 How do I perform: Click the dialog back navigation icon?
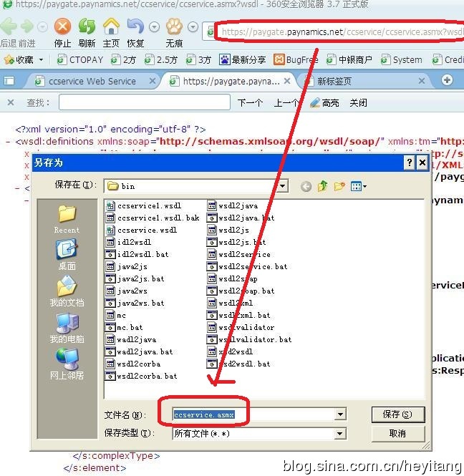[x=306, y=186]
